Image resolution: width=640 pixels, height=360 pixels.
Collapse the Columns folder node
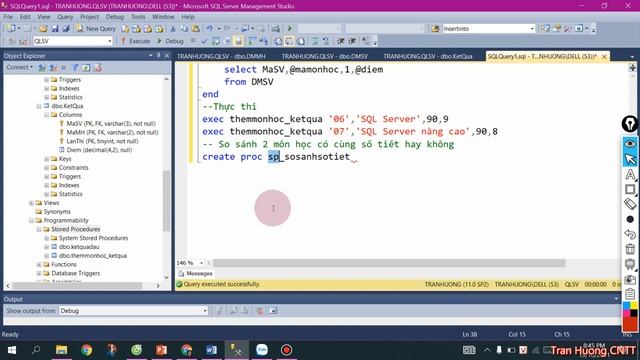(x=47, y=115)
